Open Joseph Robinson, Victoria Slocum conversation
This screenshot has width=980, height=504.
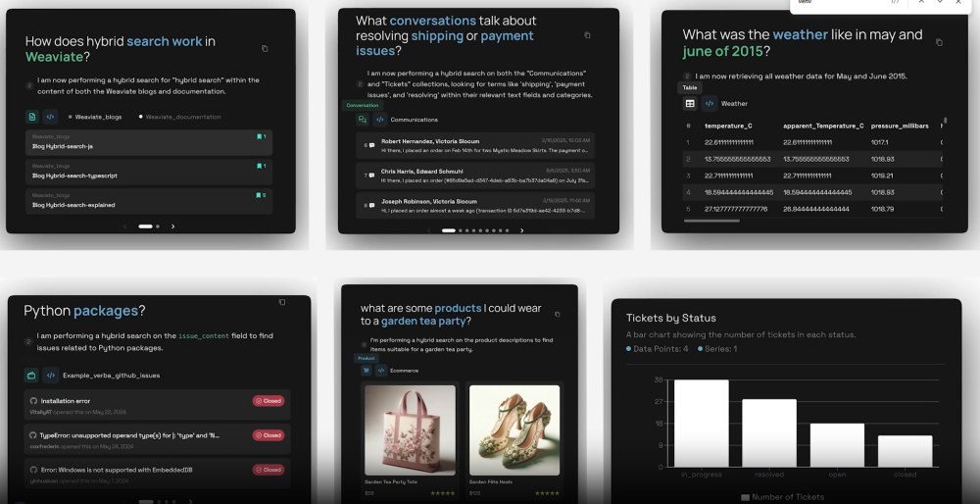(475, 206)
